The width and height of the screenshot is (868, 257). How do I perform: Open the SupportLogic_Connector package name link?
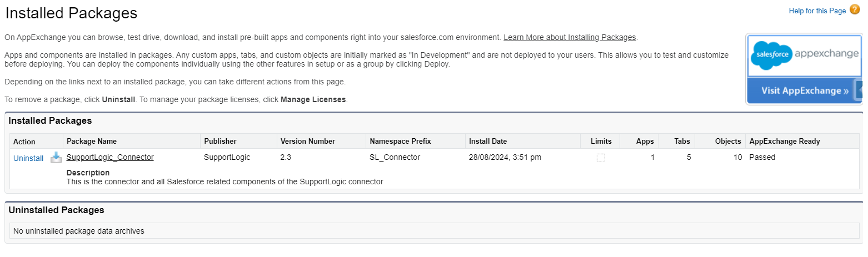click(110, 157)
